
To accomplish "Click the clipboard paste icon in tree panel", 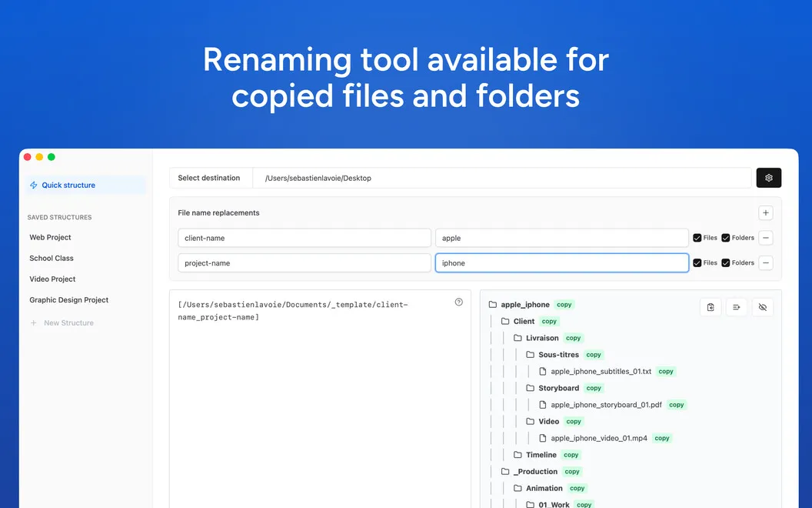I will (710, 307).
